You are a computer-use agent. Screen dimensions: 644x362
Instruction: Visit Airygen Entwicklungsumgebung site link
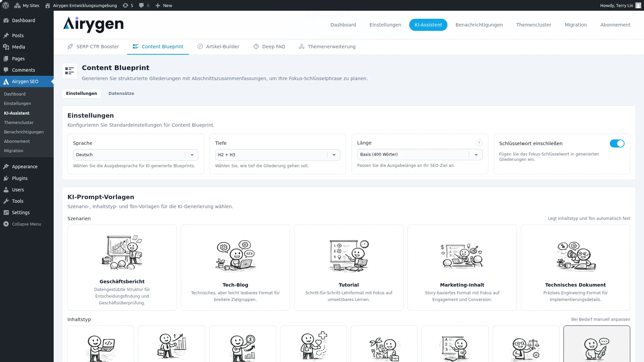click(81, 5)
